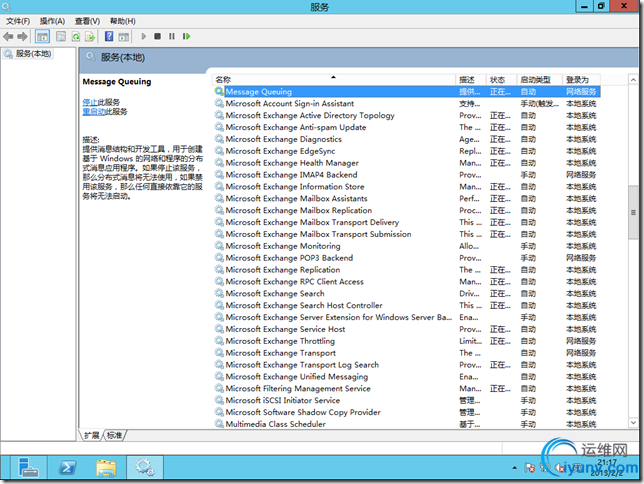Click the scrollbar down arrow of services list
This screenshot has width=644, height=484.
(x=633, y=422)
